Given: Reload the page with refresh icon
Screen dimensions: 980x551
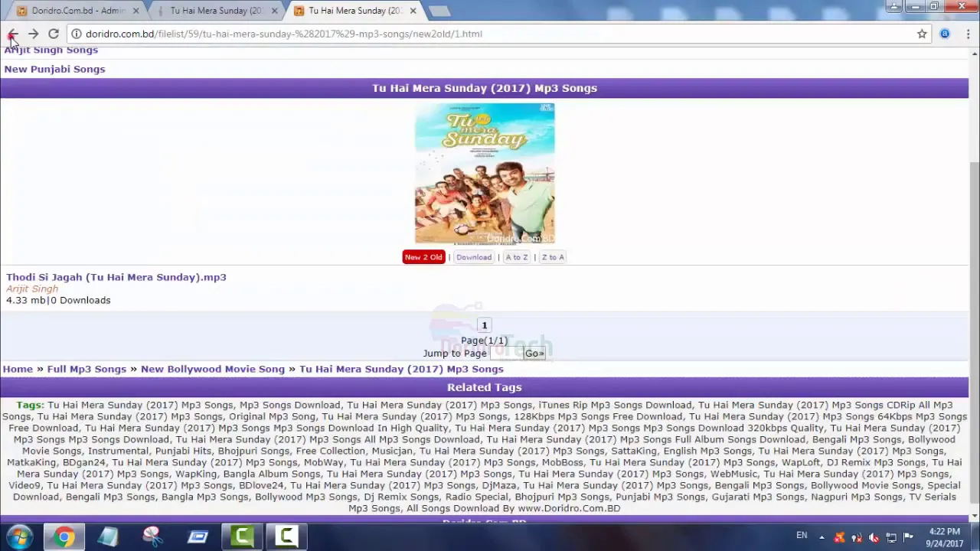Looking at the screenshot, I should pos(54,34).
